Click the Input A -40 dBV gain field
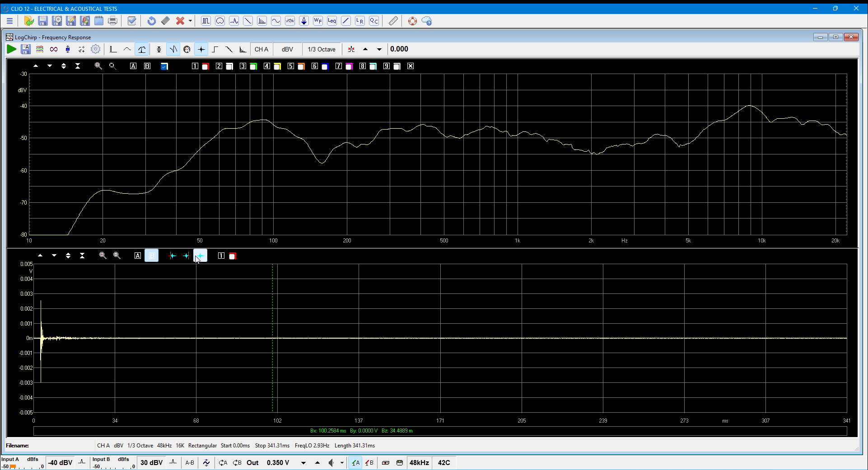 [x=60, y=463]
